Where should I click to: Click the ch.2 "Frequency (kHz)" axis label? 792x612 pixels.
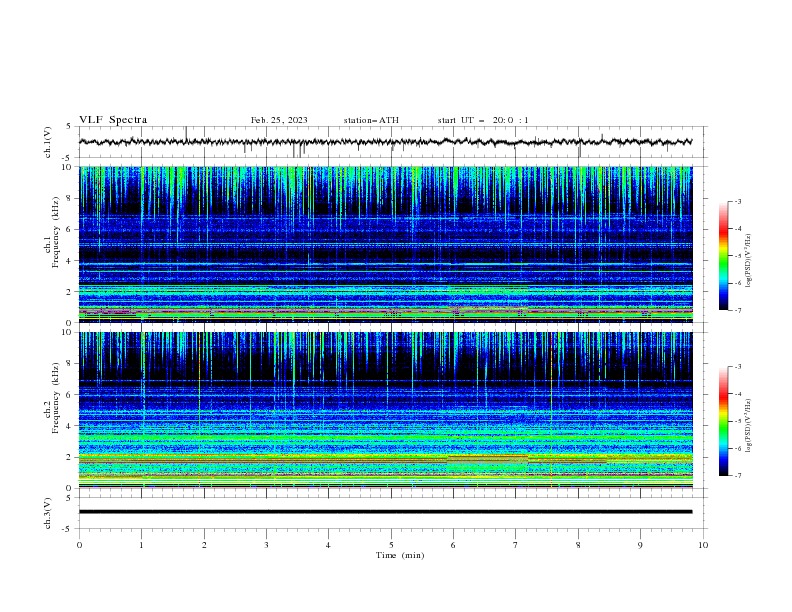(55, 398)
